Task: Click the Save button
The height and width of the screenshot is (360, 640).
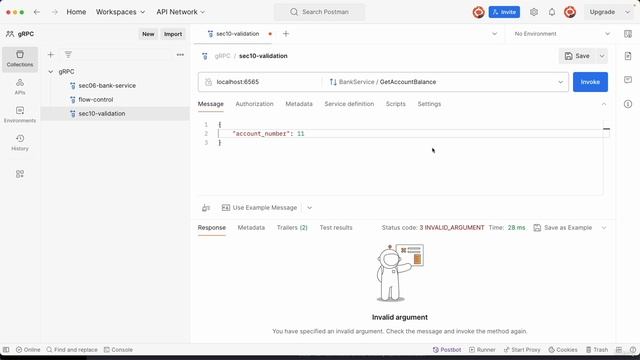Action: click(x=577, y=56)
